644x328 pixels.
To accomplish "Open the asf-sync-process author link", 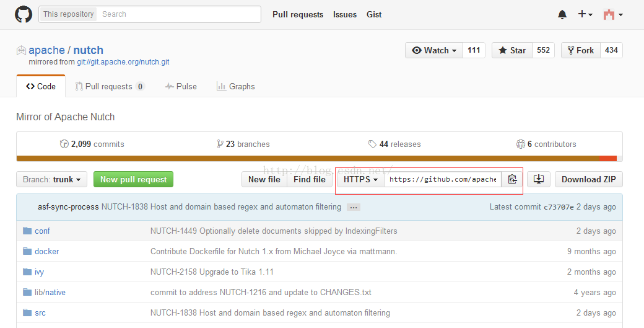I will point(68,207).
